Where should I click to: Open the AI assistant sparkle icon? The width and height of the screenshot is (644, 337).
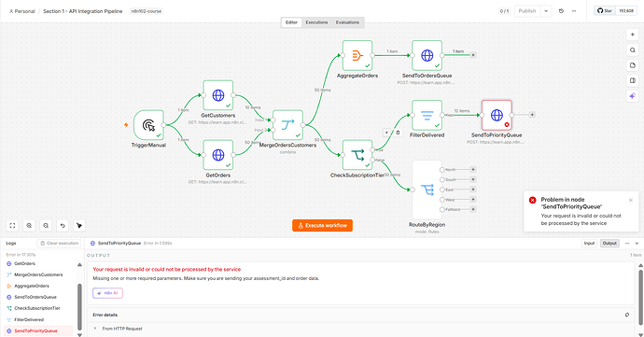(x=633, y=96)
